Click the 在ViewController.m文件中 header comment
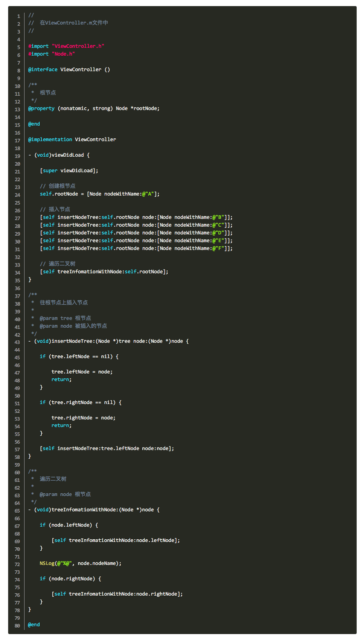This screenshot has width=364, height=642. [74, 23]
